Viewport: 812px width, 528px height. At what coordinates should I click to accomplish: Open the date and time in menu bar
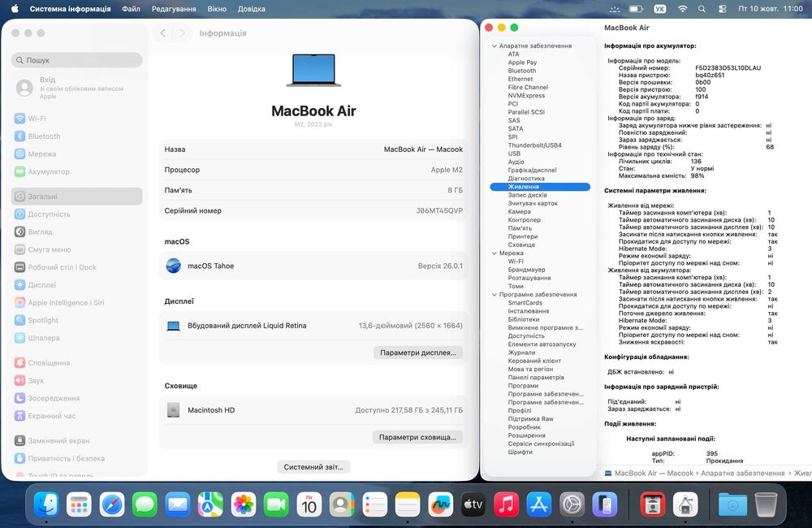(x=770, y=9)
